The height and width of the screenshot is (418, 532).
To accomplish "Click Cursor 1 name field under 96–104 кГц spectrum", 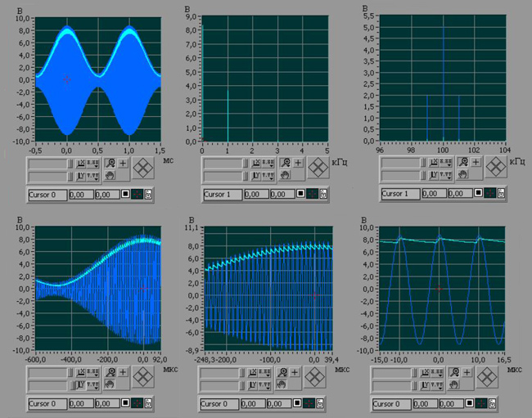I will [400, 194].
